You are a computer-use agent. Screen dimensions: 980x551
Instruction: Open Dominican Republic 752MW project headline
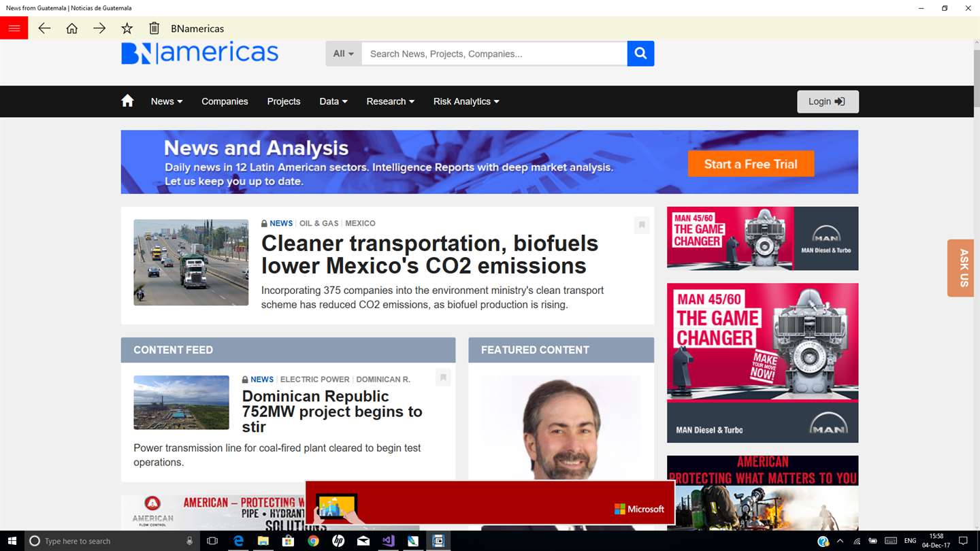[332, 412]
